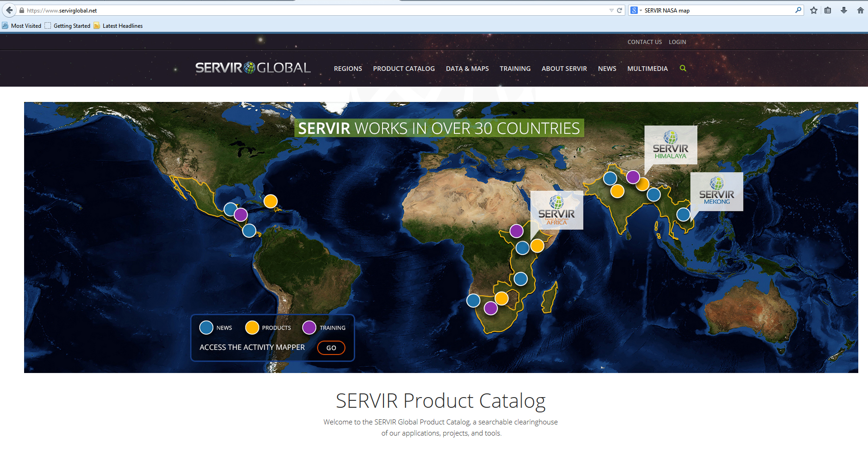Click the SERVIR Mekong region marker
Image resolution: width=868 pixels, height=449 pixels.
(x=717, y=191)
